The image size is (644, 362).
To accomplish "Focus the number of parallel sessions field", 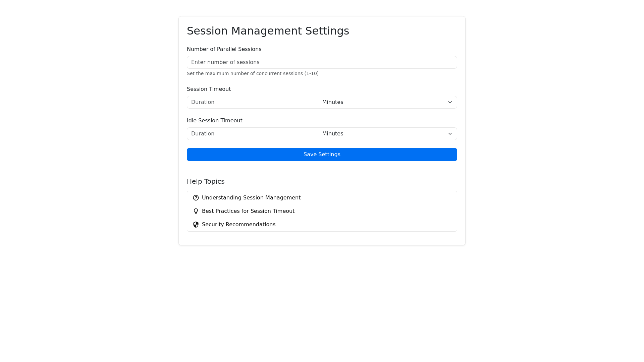I will (322, 62).
